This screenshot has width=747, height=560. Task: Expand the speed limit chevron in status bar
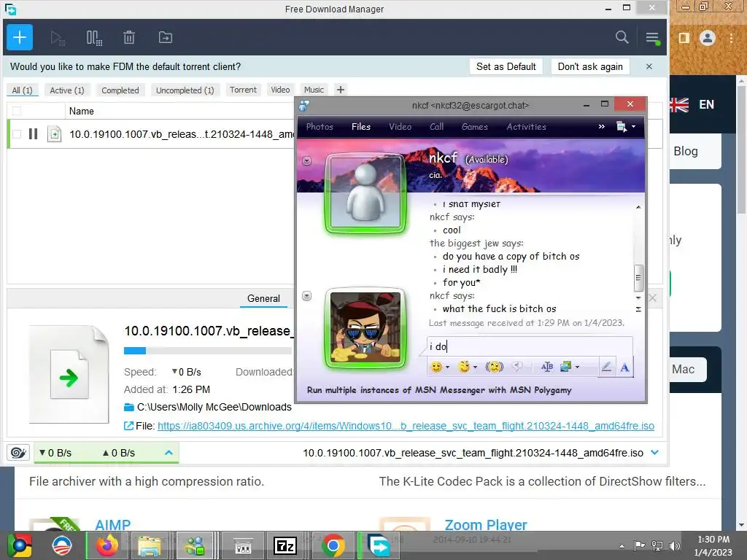[x=169, y=452]
